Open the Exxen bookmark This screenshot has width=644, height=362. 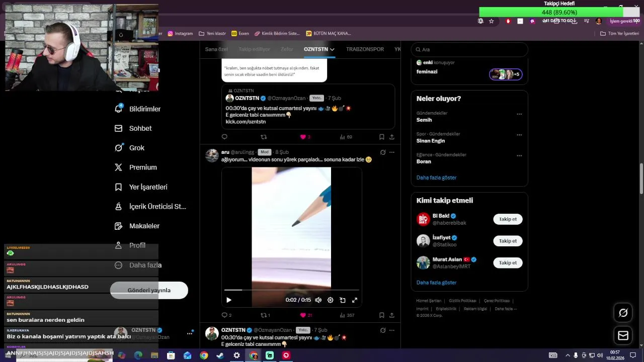click(x=240, y=34)
